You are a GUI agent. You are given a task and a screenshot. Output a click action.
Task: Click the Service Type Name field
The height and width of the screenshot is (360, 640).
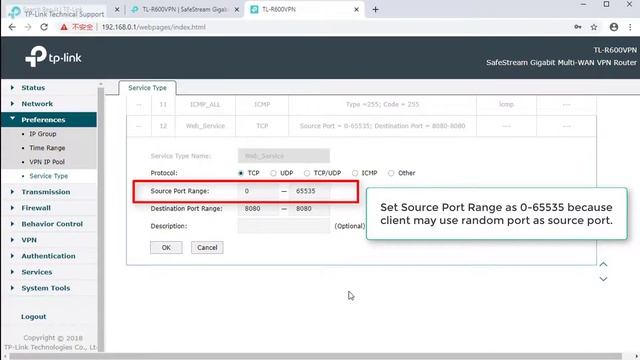[x=284, y=156]
